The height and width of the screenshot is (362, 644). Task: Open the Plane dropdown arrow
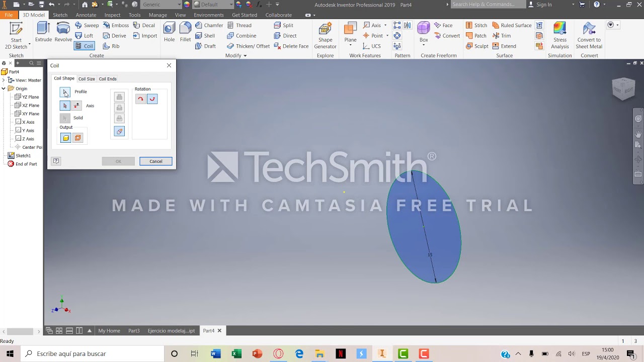(x=351, y=45)
